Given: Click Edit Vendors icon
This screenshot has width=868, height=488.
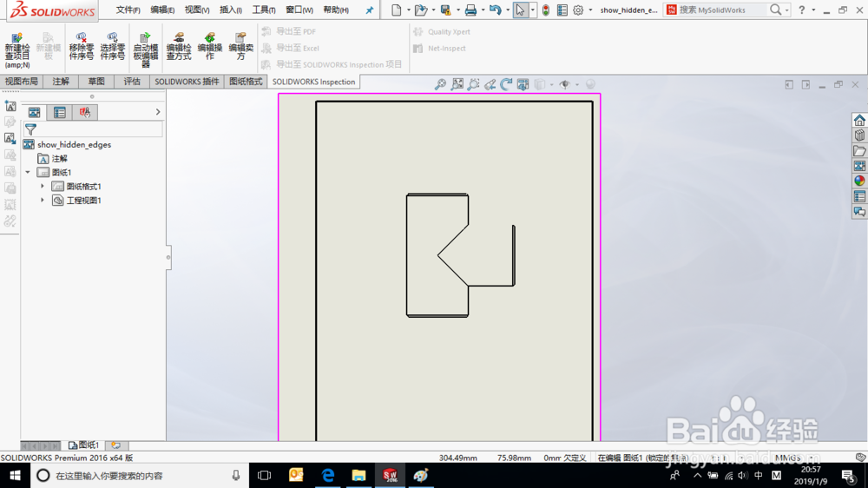Looking at the screenshot, I should click(x=240, y=46).
